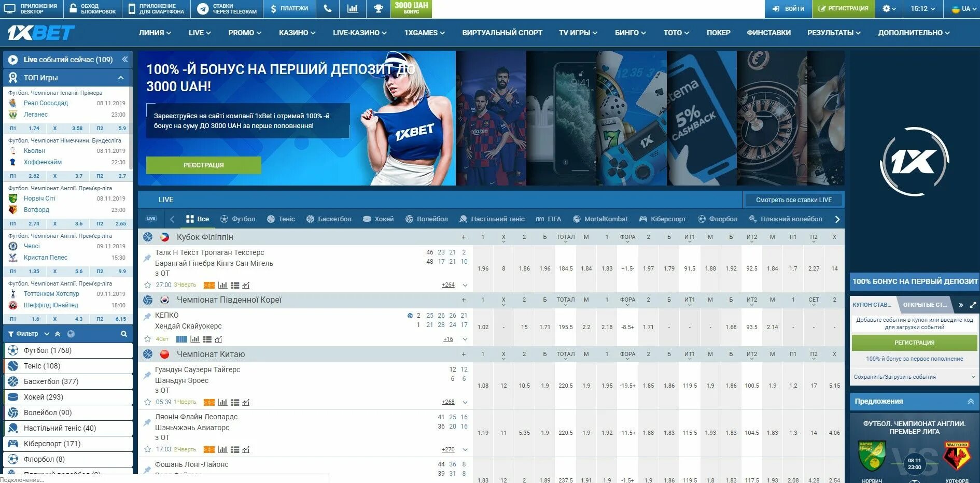Click the green РЕЄСТРАЦІЯ banner button
The height and width of the screenshot is (483, 980).
(x=204, y=165)
